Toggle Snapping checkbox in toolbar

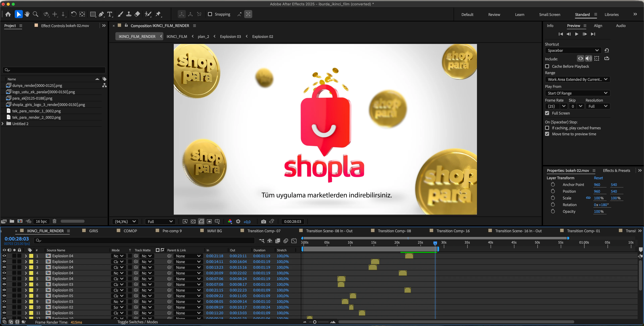210,14
